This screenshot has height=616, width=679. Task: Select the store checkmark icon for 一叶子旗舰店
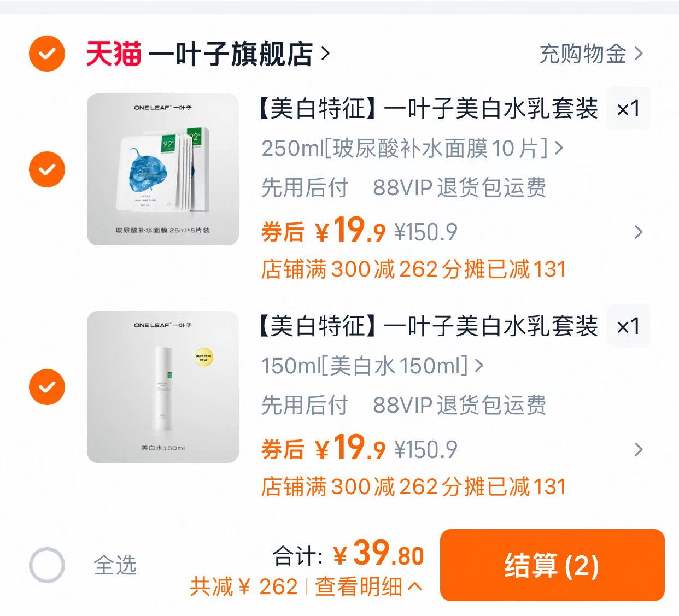tap(47, 55)
